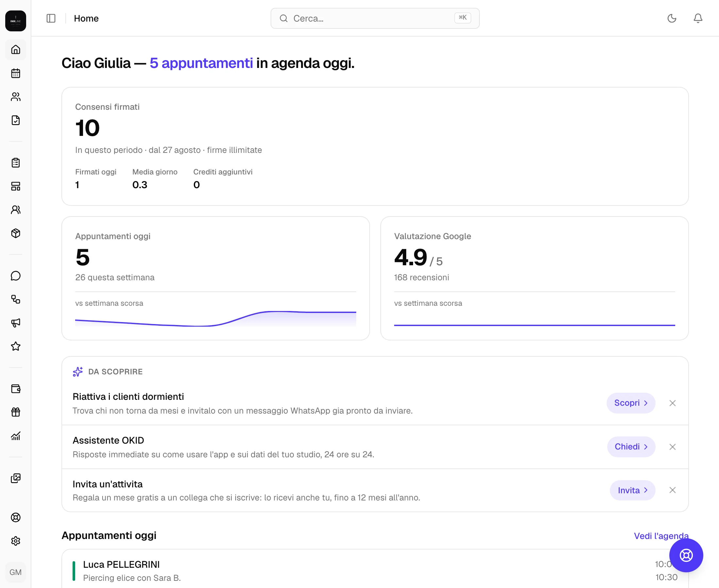The image size is (719, 588).
Task: Open the star reviews sidebar icon
Action: pos(16,346)
